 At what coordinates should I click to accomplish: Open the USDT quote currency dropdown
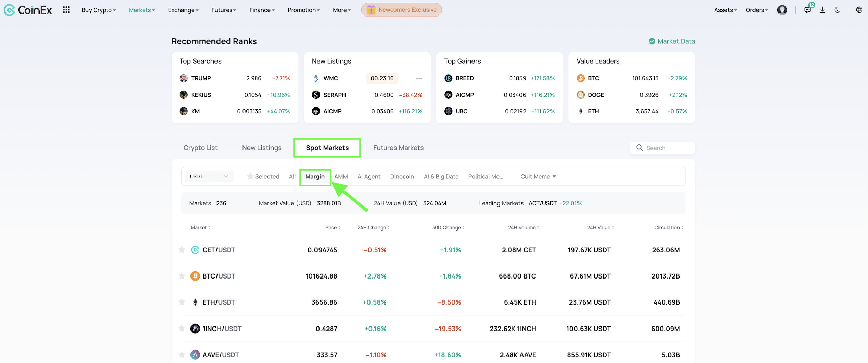209,176
